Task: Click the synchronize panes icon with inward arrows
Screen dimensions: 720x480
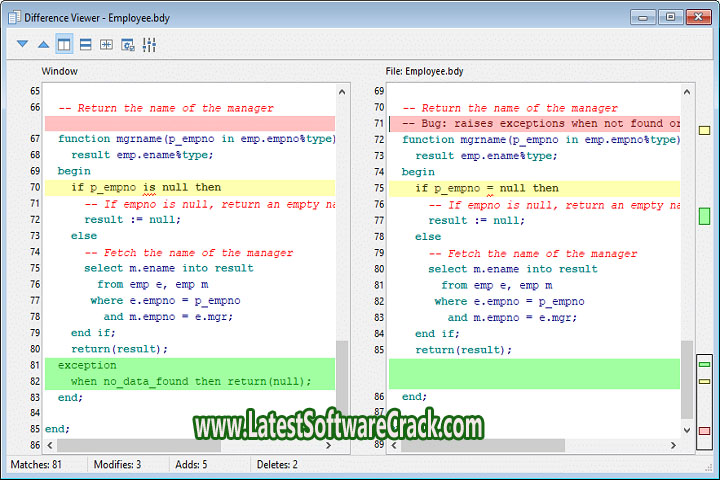Action: coord(107,44)
